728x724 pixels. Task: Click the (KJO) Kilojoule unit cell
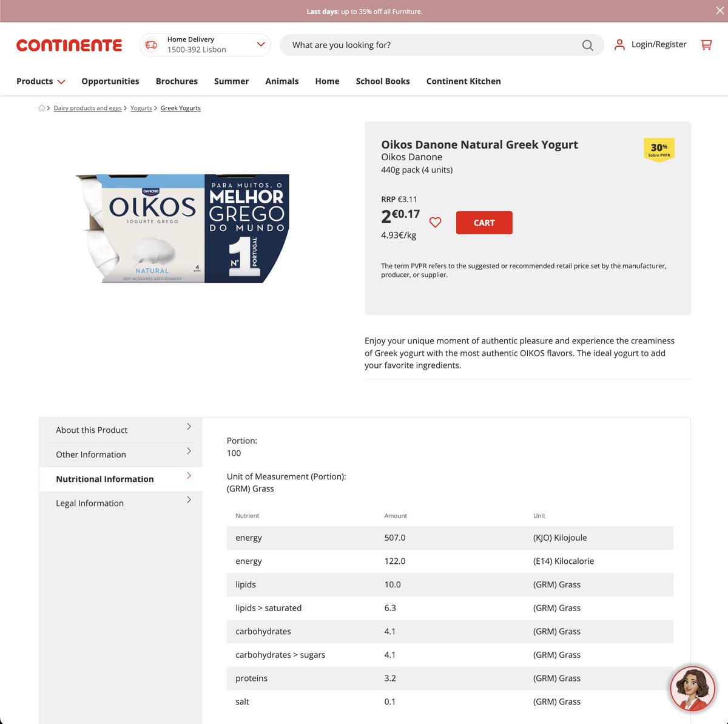pos(560,538)
